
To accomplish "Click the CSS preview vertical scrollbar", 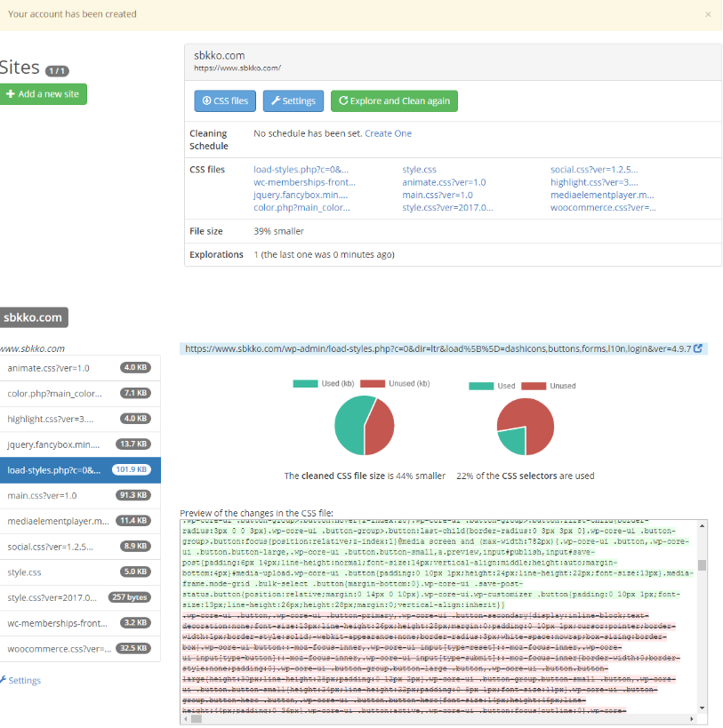I will coord(702,622).
